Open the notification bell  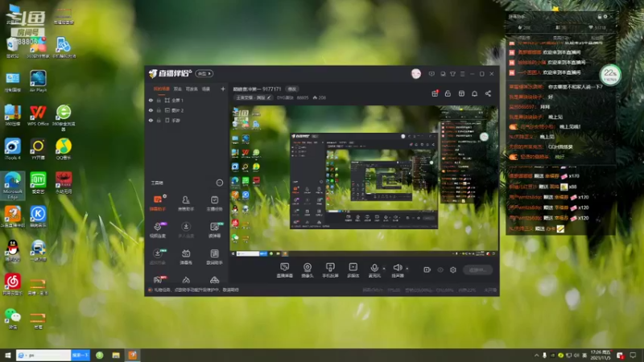coord(474,93)
